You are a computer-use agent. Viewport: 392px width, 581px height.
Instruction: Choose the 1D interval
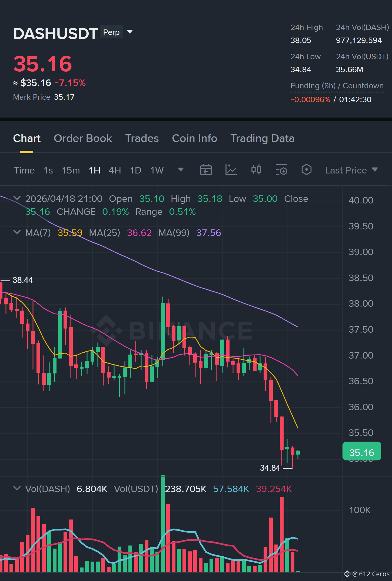pos(136,171)
